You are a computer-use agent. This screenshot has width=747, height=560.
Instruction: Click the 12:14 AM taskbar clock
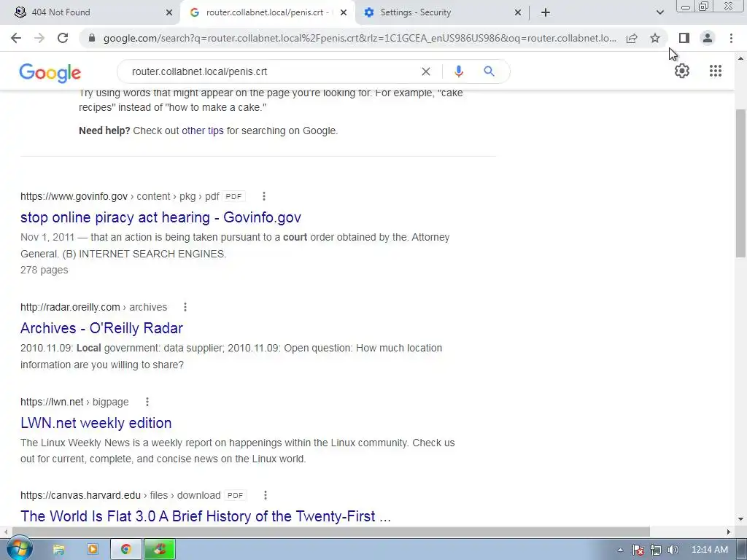pyautogui.click(x=709, y=550)
